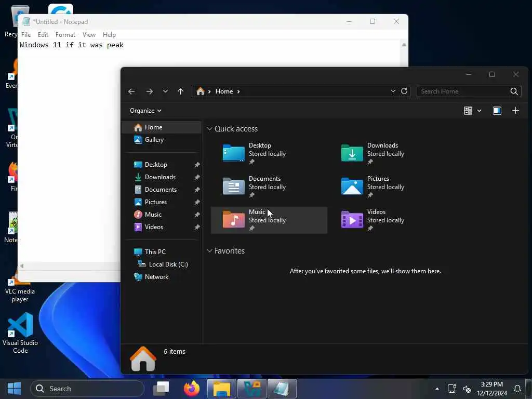The image size is (532, 399).
Task: Click the search magnifier in Explorer
Action: 514,91
